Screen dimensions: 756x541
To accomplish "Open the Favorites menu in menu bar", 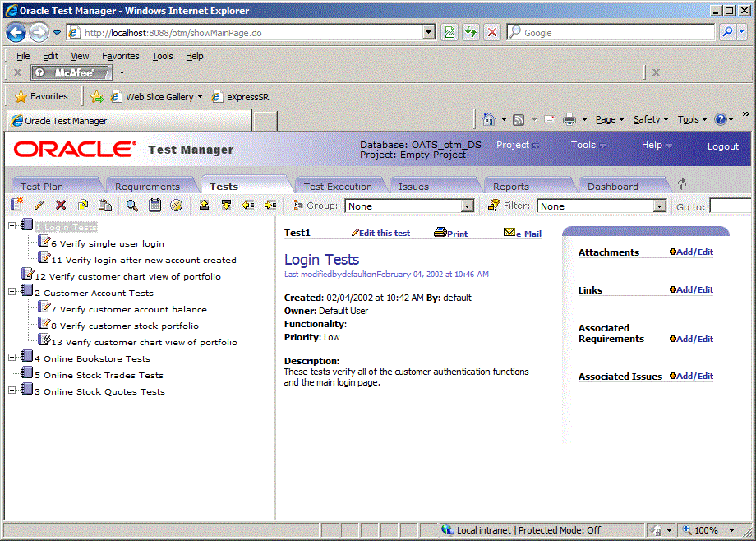I will (121, 56).
